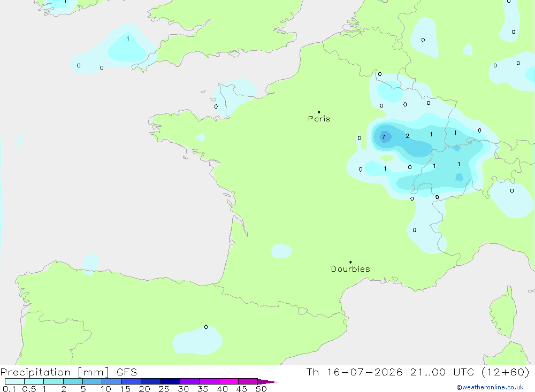The image size is (535, 392).
Task: Pick the 10–15 mm legend swatch
Action: (x=112, y=381)
